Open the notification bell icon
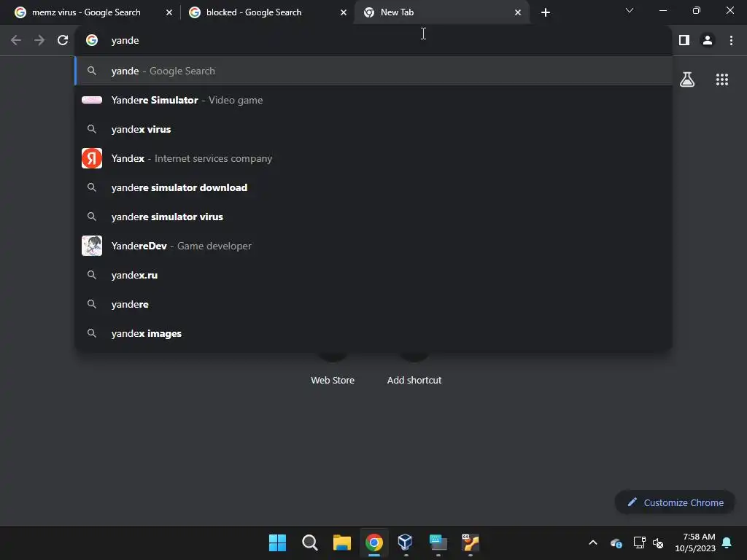747x560 pixels. click(727, 542)
